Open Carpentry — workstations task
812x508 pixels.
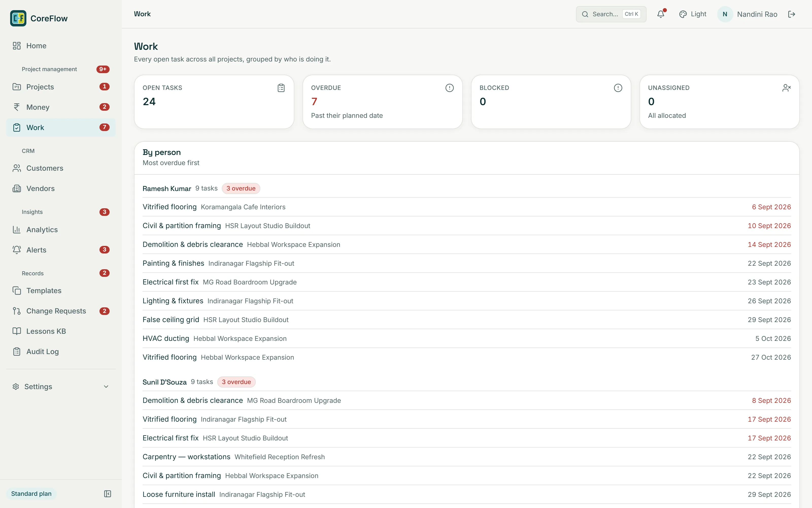point(467,457)
